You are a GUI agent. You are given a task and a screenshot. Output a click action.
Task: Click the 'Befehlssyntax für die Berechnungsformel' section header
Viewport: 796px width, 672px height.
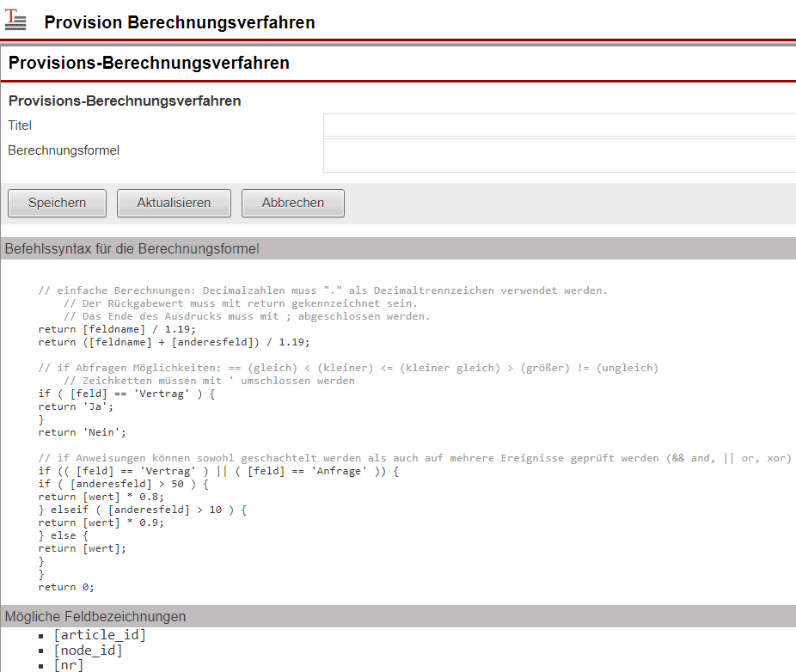pyautogui.click(x=132, y=249)
